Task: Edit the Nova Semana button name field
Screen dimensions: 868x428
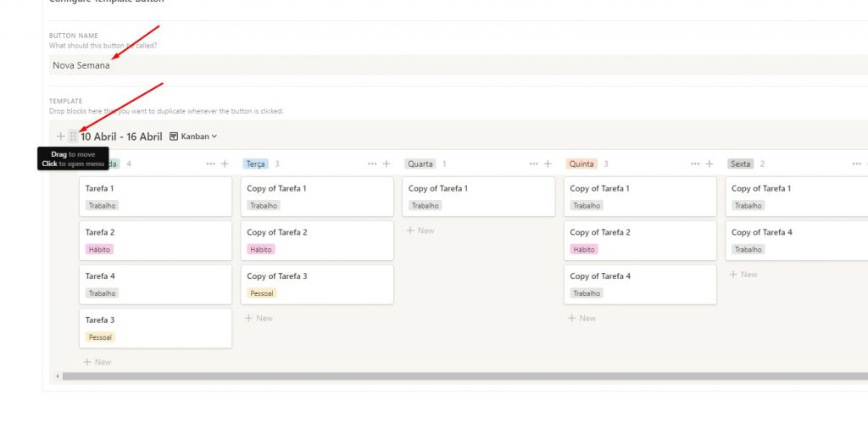Action: (x=459, y=65)
